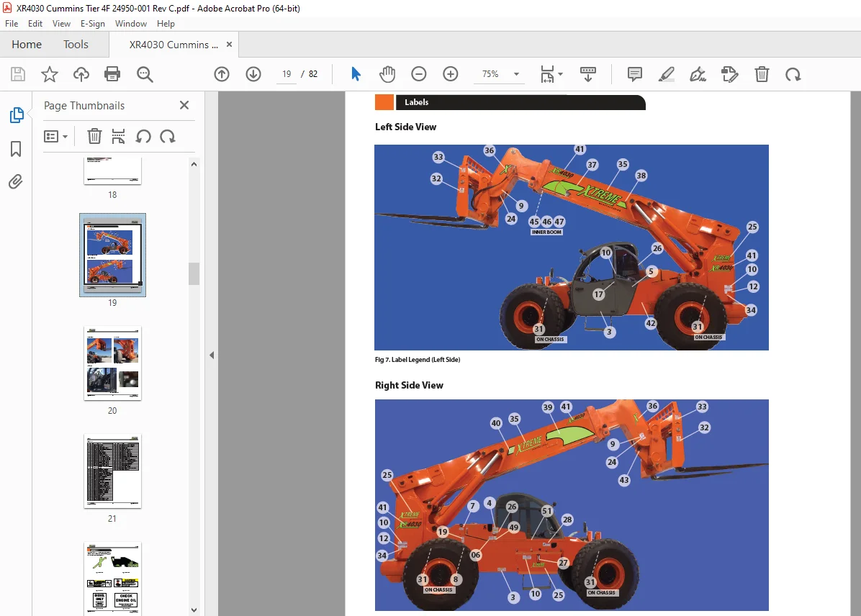Rotate page with toolbar rotate icon
The image size is (861, 616).
[x=793, y=74]
